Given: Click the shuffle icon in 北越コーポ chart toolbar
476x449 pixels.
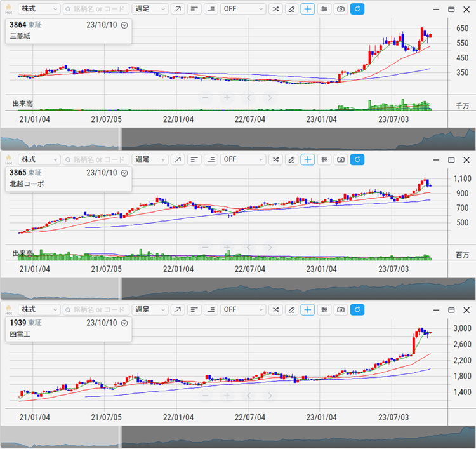Looking at the screenshot, I should click(x=275, y=159).
